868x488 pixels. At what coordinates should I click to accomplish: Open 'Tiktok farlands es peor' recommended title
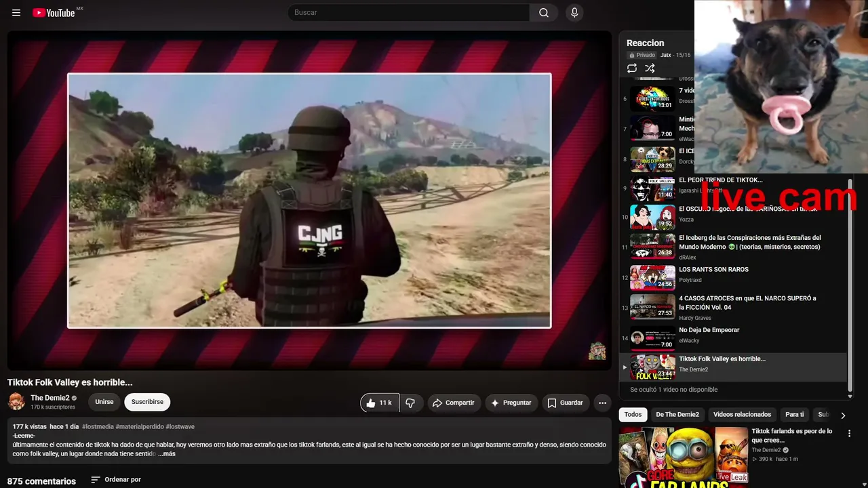(791, 436)
